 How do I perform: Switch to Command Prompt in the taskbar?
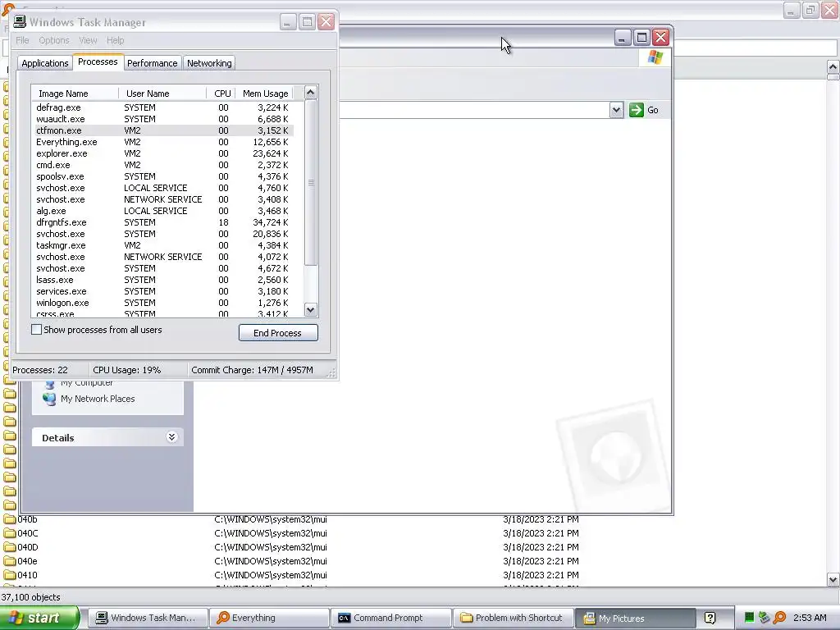pos(390,618)
